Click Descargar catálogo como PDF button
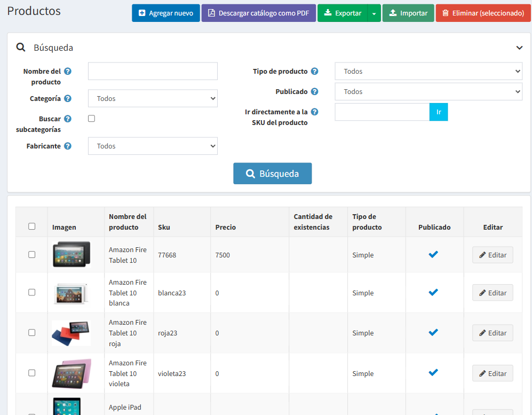 tap(258, 13)
